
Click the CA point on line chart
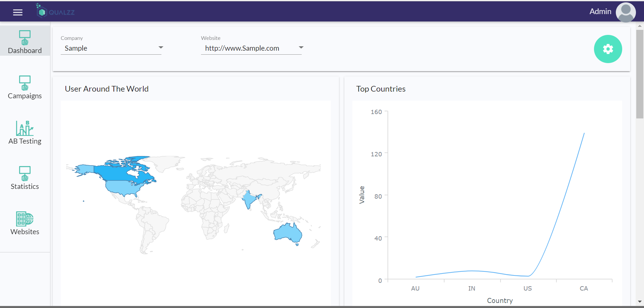[584, 134]
